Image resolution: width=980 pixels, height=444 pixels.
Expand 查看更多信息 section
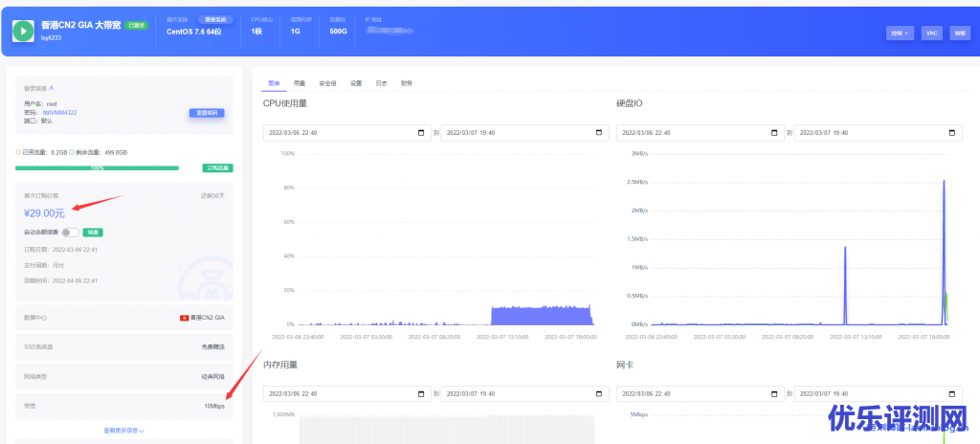point(124,431)
